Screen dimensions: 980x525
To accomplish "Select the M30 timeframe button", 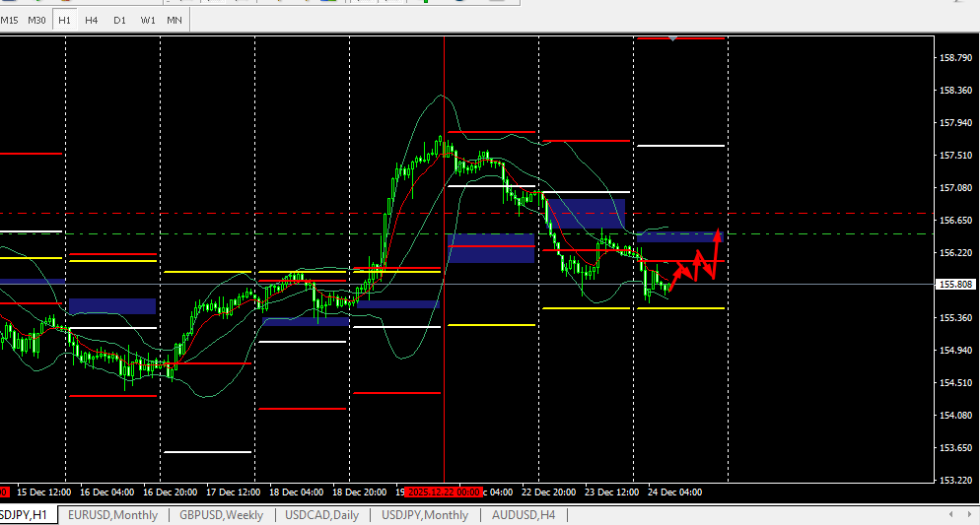I will (x=36, y=20).
